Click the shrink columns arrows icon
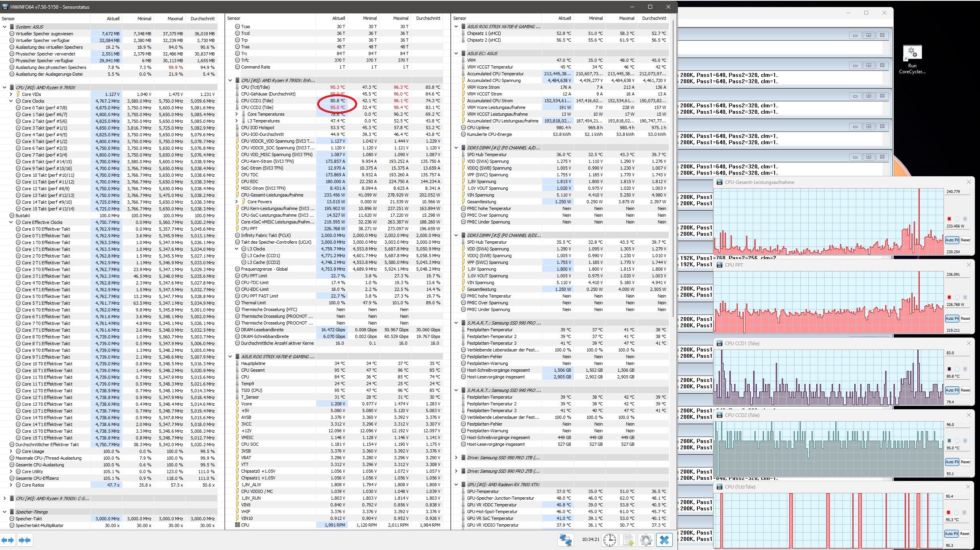The width and height of the screenshot is (980, 550). pyautogui.click(x=24, y=540)
